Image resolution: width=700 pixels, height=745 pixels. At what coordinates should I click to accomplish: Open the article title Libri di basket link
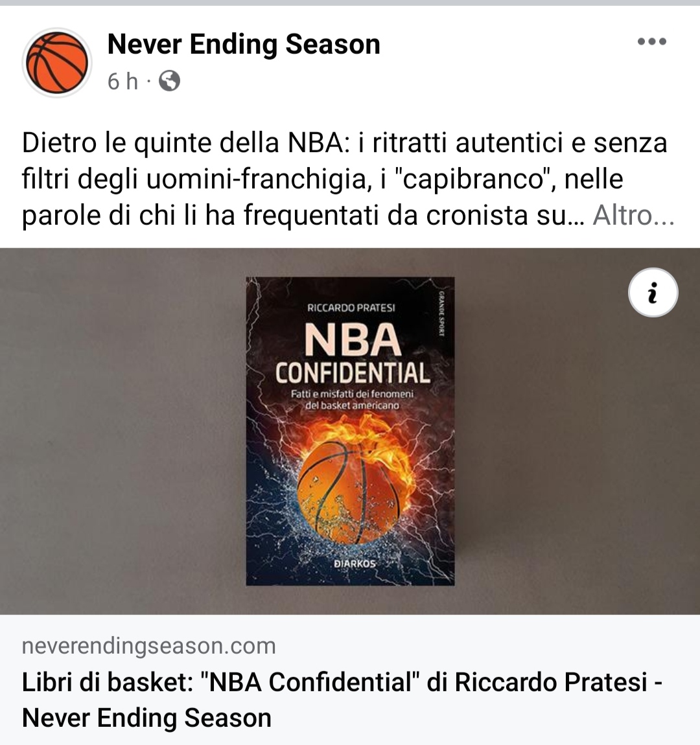point(342,700)
